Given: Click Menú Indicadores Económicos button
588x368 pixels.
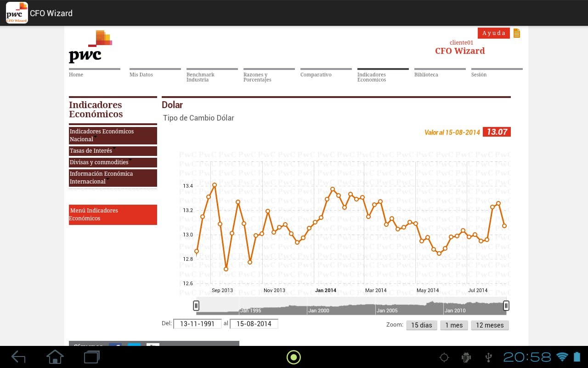Looking at the screenshot, I should point(113,214).
